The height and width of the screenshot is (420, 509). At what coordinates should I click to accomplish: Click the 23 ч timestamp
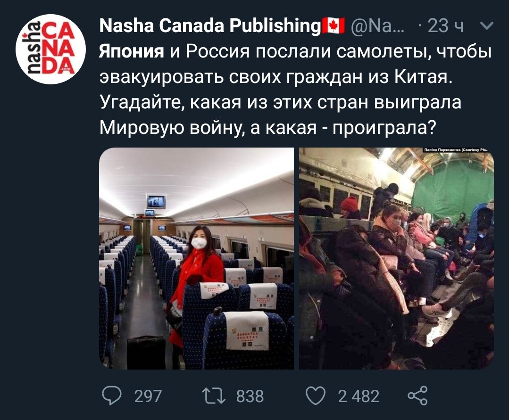(445, 25)
